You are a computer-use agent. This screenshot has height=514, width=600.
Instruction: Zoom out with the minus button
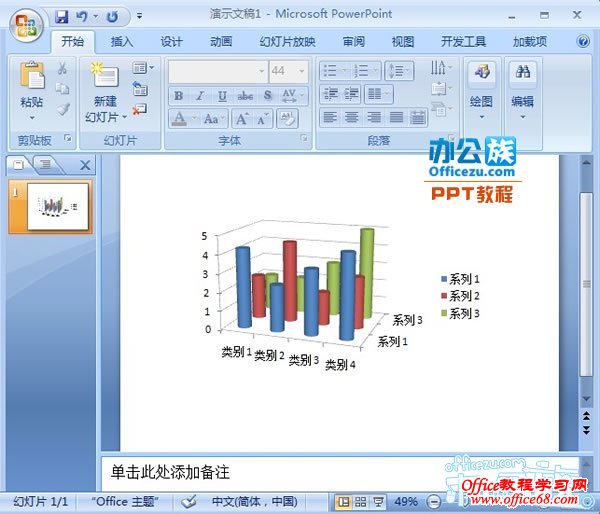pyautogui.click(x=434, y=501)
